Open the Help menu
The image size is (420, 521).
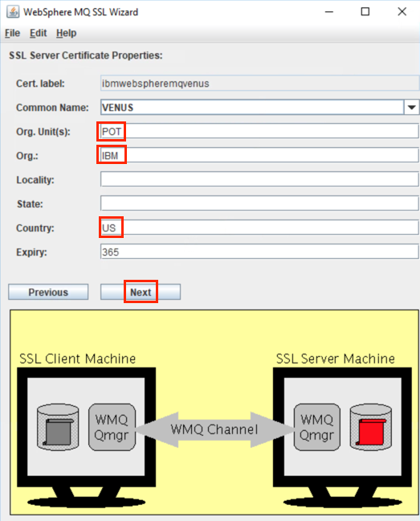click(67, 33)
